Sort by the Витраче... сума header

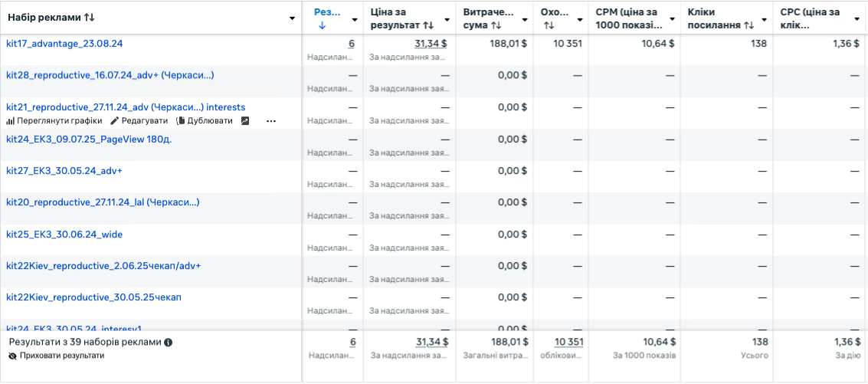488,18
